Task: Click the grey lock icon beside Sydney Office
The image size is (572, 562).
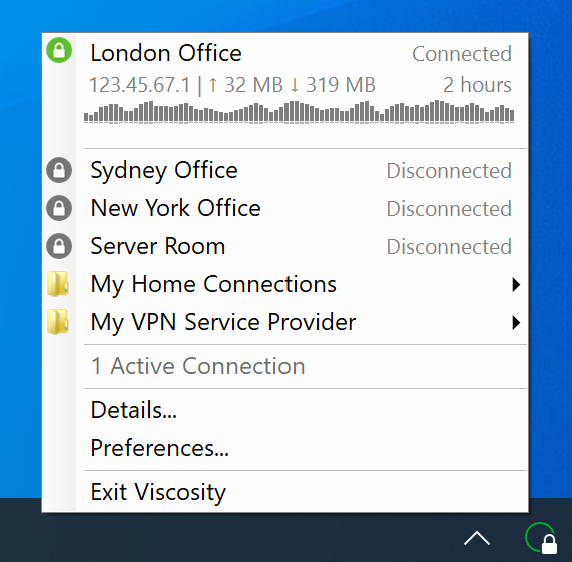Action: click(59, 170)
